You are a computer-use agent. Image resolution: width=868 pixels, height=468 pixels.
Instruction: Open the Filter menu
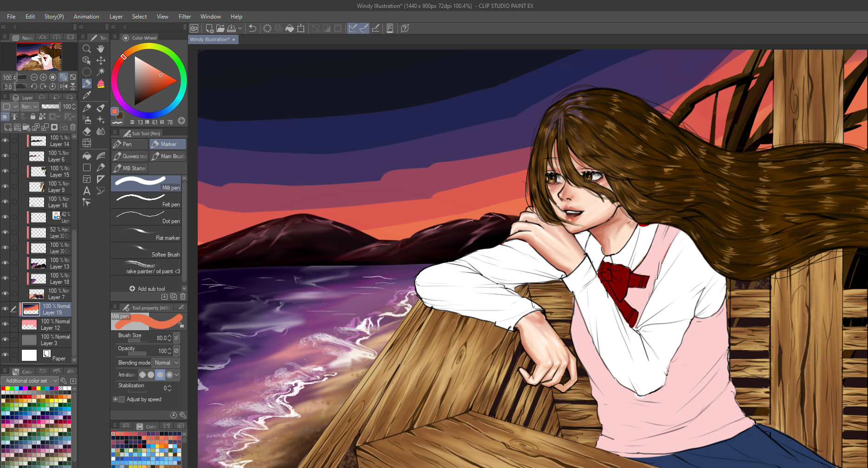[x=185, y=17]
